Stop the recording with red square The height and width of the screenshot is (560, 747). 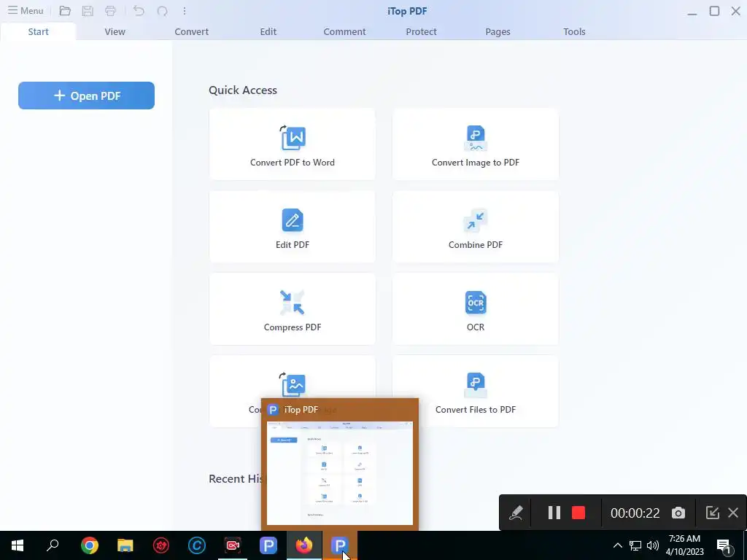point(578,513)
